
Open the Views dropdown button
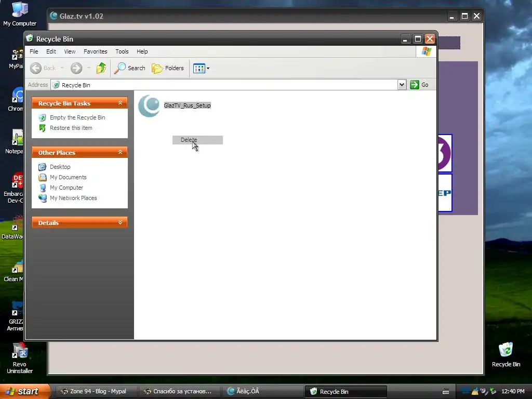201,68
